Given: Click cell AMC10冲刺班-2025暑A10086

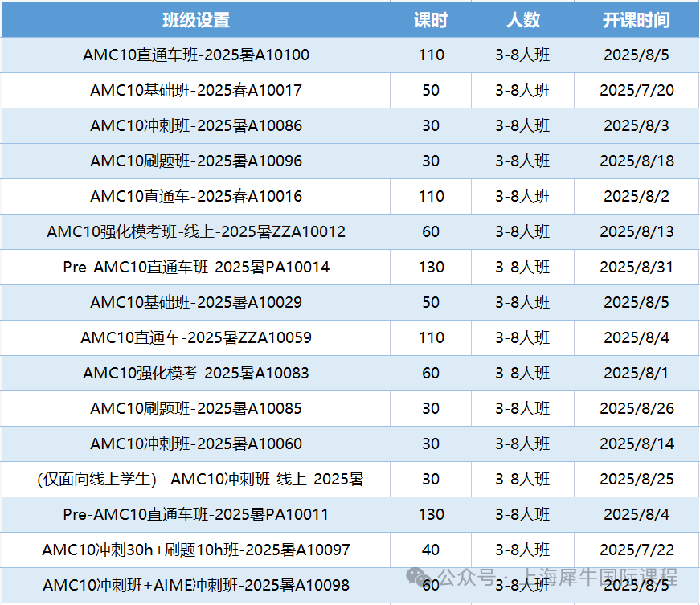Looking at the screenshot, I should point(196,125).
